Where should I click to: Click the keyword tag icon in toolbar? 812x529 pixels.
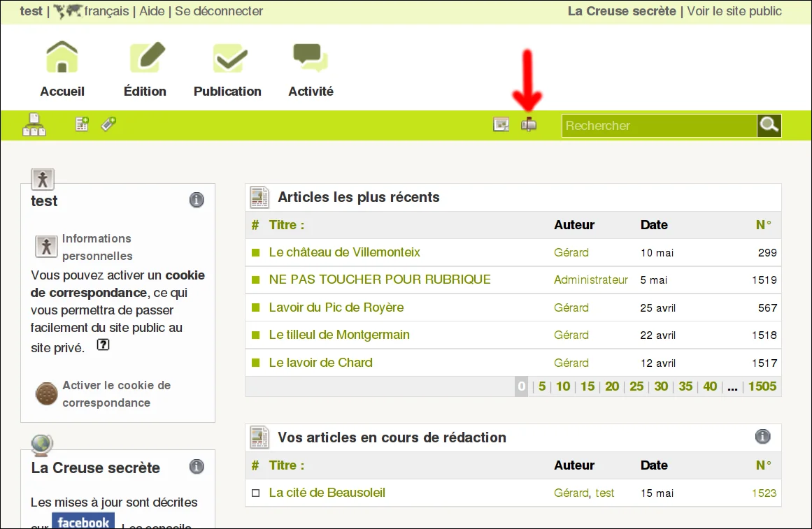tap(108, 124)
